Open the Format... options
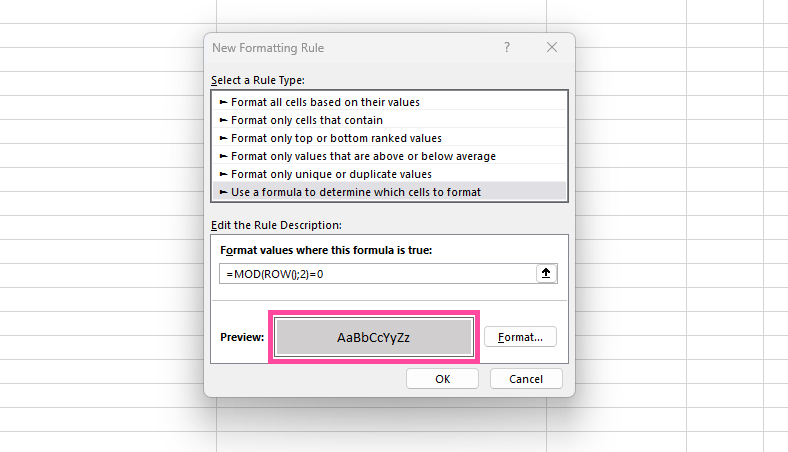 point(520,337)
